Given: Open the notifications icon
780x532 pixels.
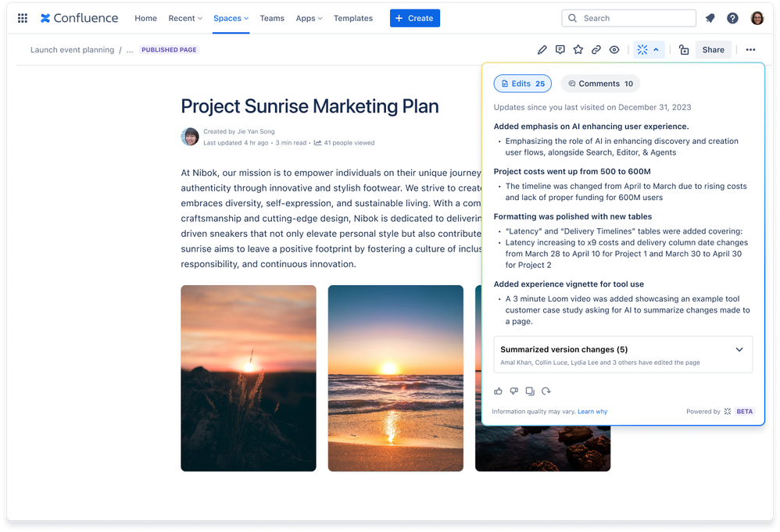Looking at the screenshot, I should pos(710,19).
